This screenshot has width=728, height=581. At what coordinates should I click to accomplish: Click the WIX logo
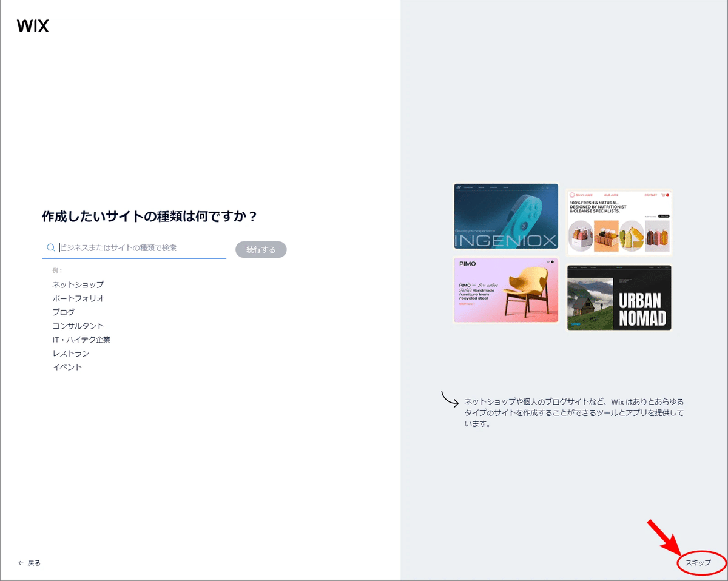click(x=33, y=26)
